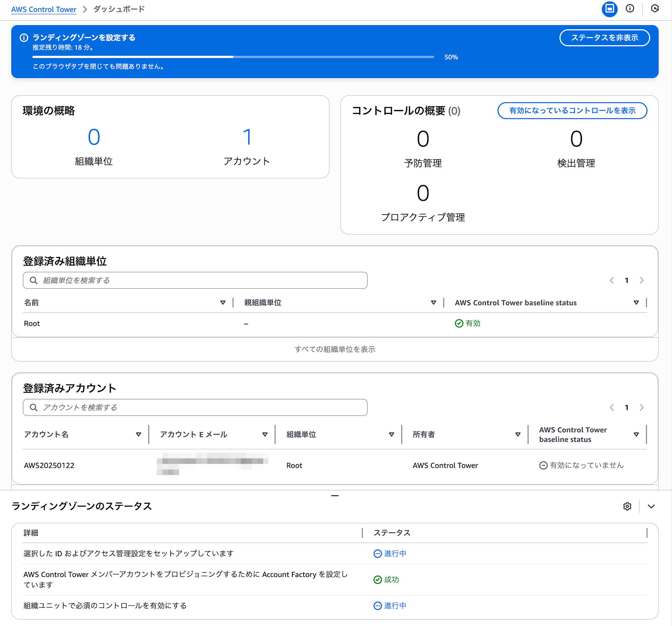Open the sort options on the 名前 column
The width and height of the screenshot is (672, 626).
tap(223, 302)
